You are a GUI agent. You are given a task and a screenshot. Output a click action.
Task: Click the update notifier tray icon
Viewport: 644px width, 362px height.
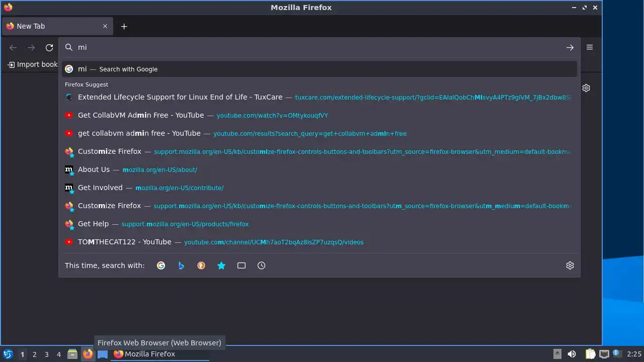(x=617, y=354)
